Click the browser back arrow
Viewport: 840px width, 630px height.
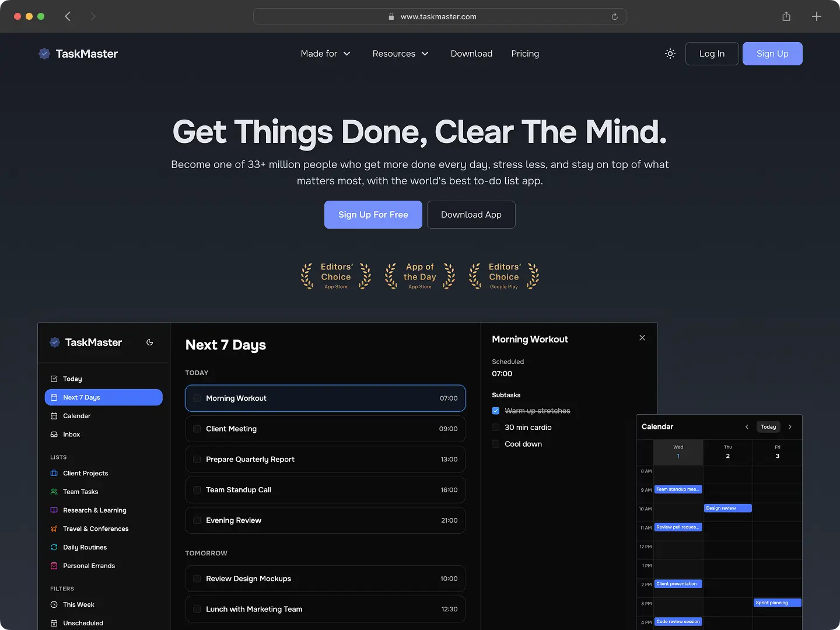pos(68,16)
